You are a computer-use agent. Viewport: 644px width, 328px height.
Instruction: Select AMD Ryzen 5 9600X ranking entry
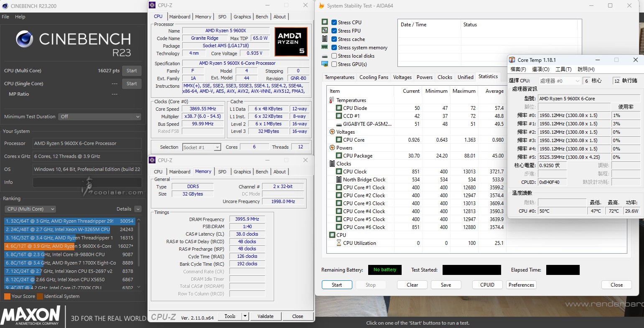pos(69,246)
